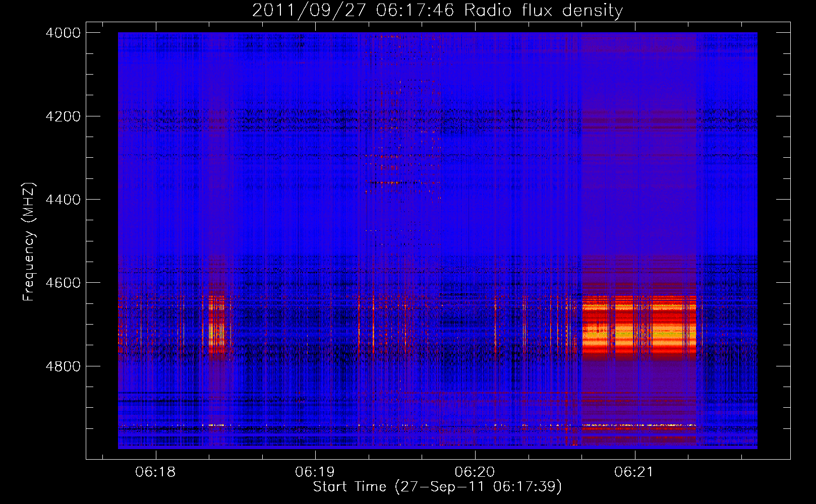Click the 4400 frequency tick label
Image resolution: width=816 pixels, height=504 pixels.
pyautogui.click(x=63, y=200)
